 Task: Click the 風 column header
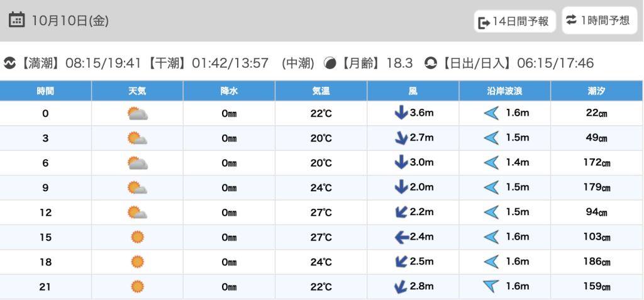(x=413, y=91)
